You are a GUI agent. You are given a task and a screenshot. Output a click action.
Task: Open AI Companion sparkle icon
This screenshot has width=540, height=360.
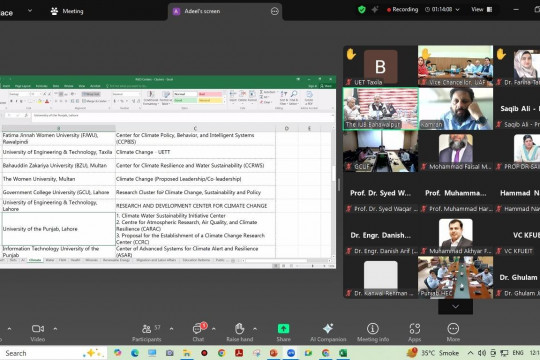(x=328, y=328)
